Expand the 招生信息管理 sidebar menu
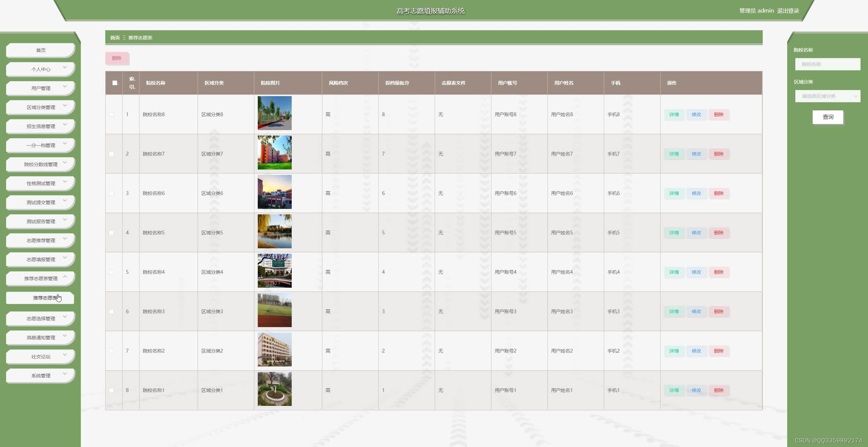 (x=40, y=126)
